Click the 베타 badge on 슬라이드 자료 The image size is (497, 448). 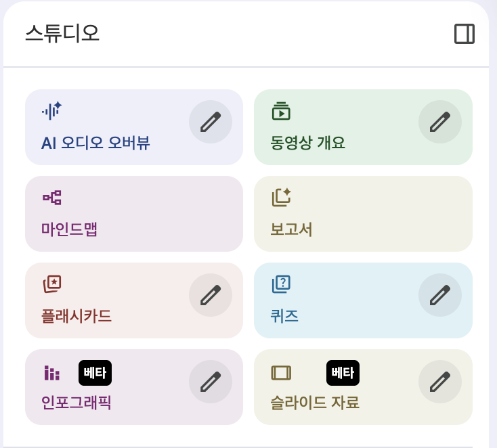click(x=343, y=373)
